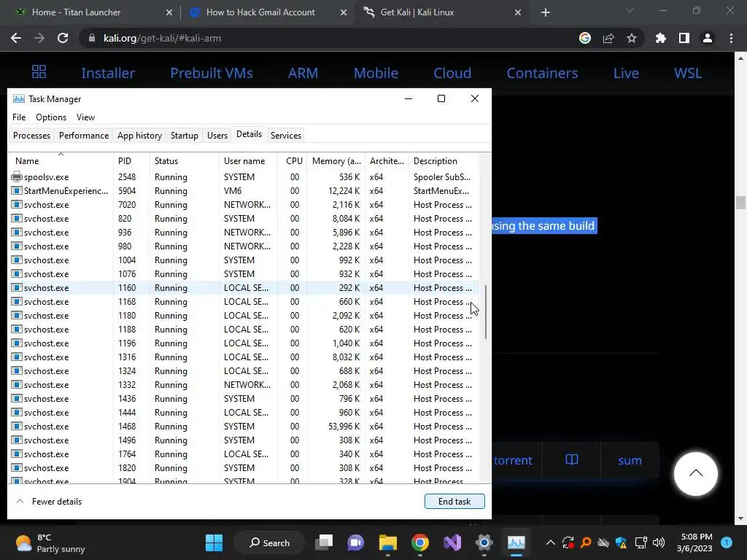This screenshot has width=747, height=560.
Task: Open Chrome profile avatar
Action: (x=708, y=38)
